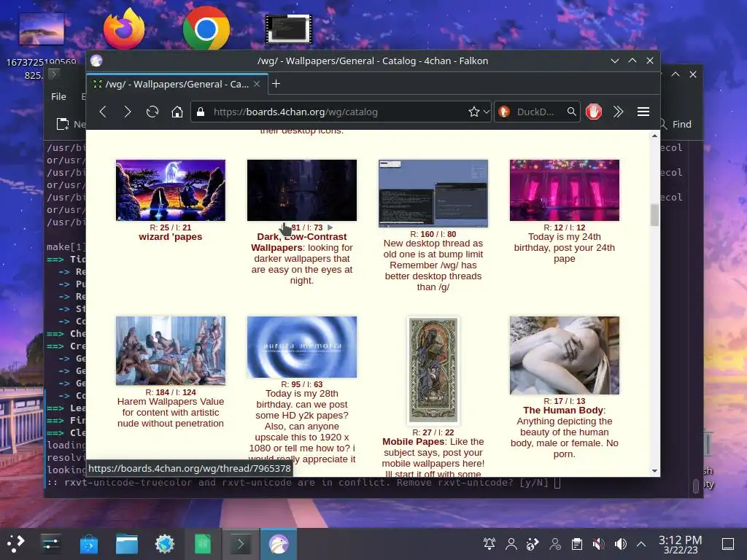Open the Dark, Low-Contrast Wallpapers thumbnail
747x560 pixels.
[301, 190]
